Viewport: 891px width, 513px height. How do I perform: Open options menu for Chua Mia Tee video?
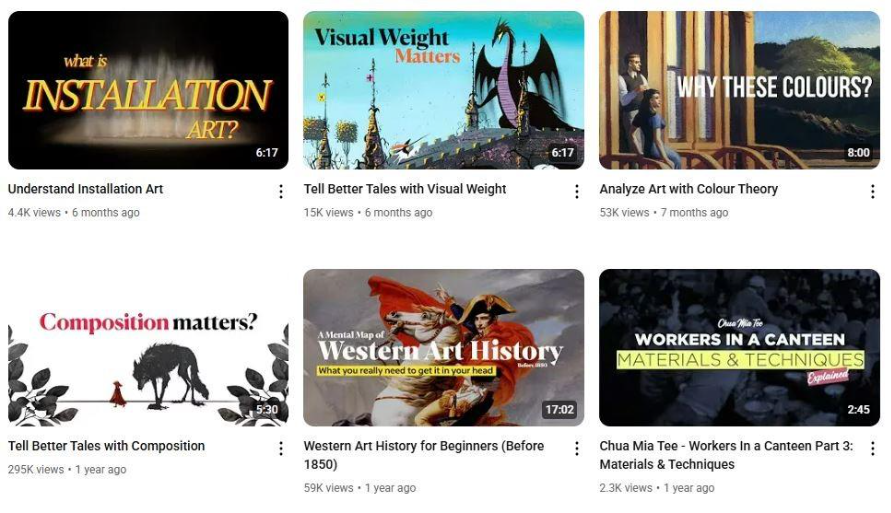pos(872,448)
